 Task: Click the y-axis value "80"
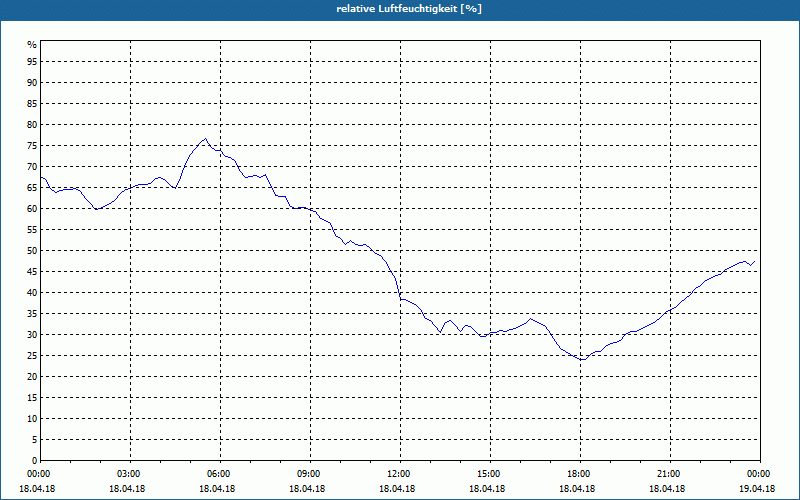tap(32, 124)
